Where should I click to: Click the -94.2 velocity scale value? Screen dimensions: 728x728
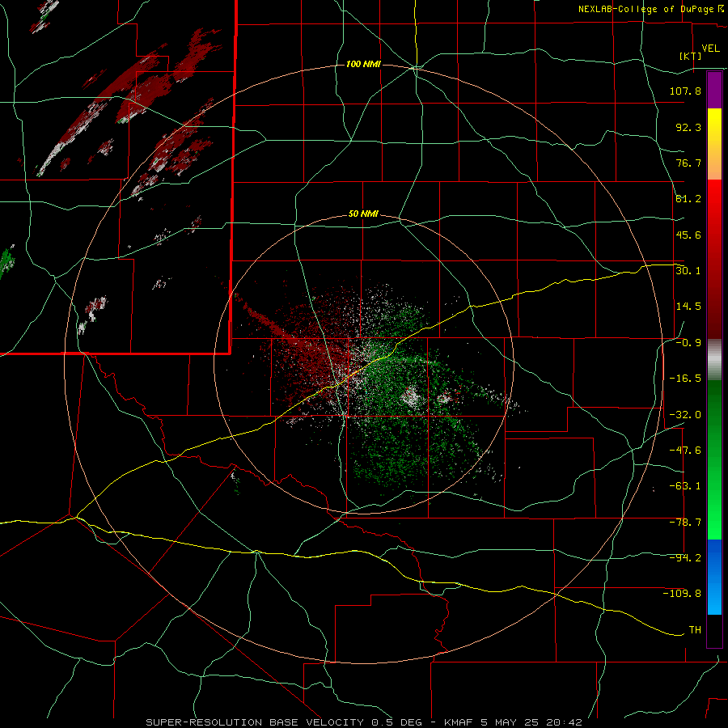click(685, 557)
